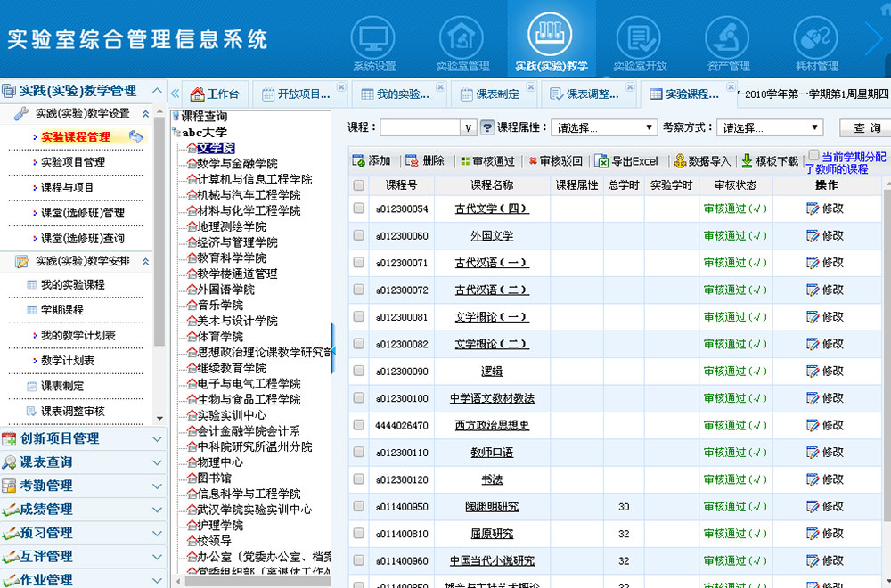Click the 查询 search button

(x=867, y=127)
